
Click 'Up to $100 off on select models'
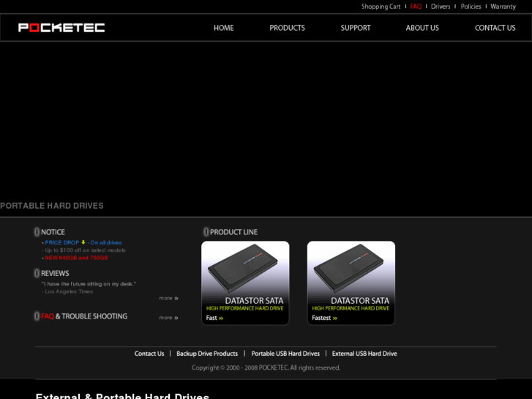(x=85, y=250)
